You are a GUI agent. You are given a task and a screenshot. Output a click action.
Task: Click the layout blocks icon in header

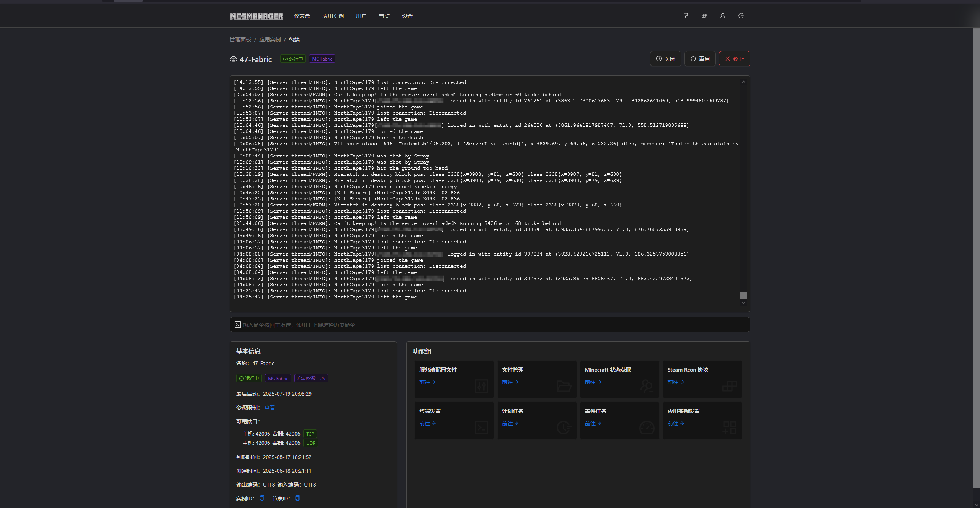click(704, 16)
